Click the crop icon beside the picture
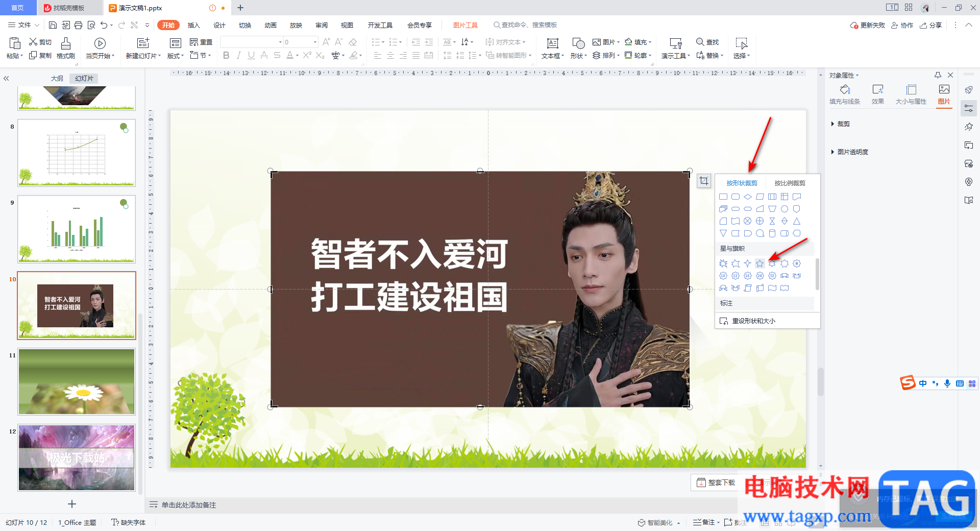The image size is (980, 531). point(704,181)
